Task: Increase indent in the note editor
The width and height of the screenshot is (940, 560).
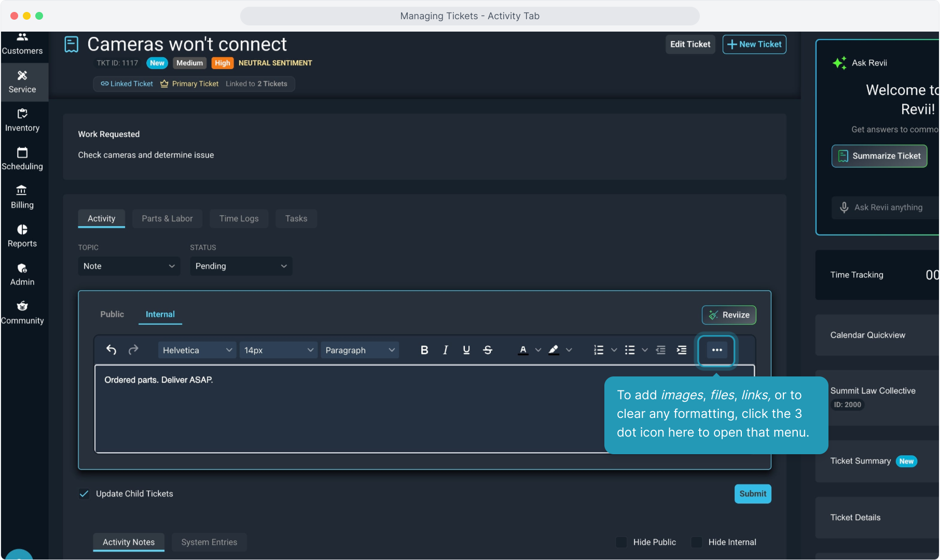Action: click(681, 350)
